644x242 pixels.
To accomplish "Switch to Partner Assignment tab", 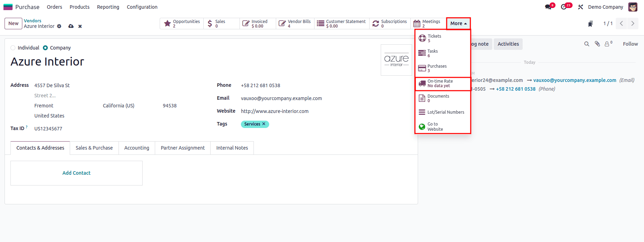I will pos(183,148).
